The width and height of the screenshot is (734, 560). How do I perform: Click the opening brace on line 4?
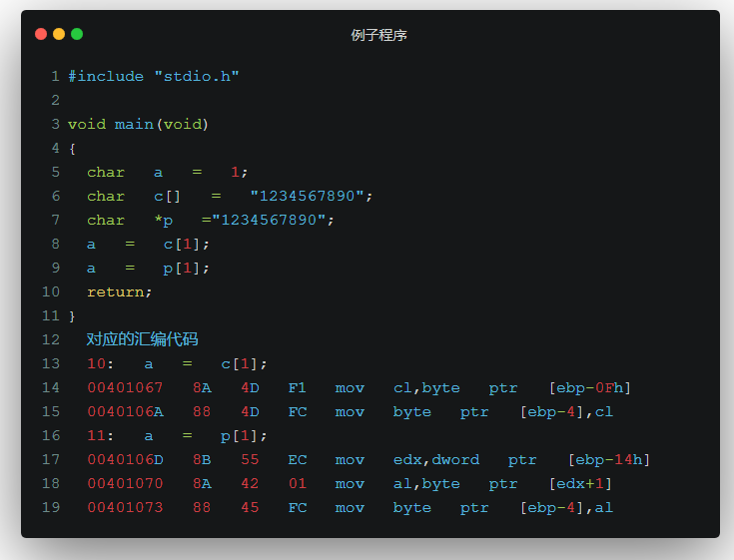pos(72,149)
